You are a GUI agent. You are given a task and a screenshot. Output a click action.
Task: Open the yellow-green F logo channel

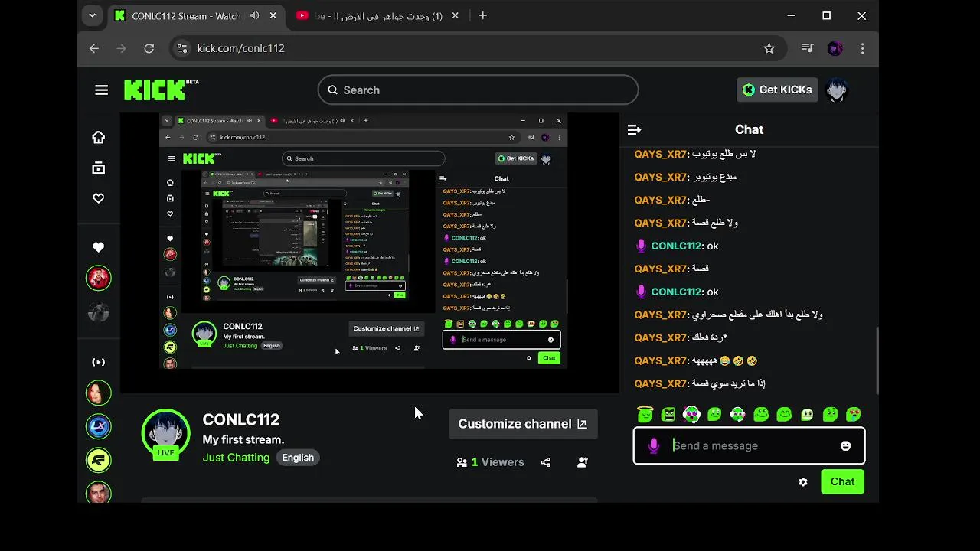tap(98, 460)
